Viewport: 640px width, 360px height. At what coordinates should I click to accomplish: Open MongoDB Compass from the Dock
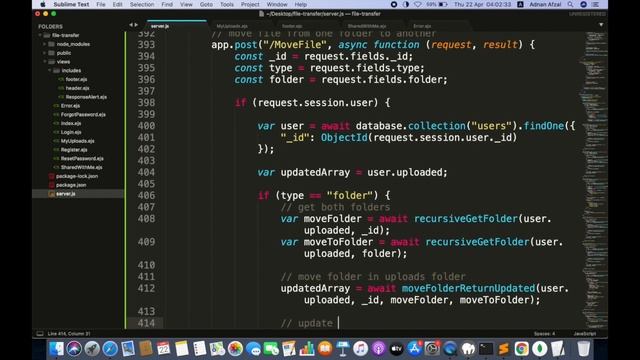[540, 349]
